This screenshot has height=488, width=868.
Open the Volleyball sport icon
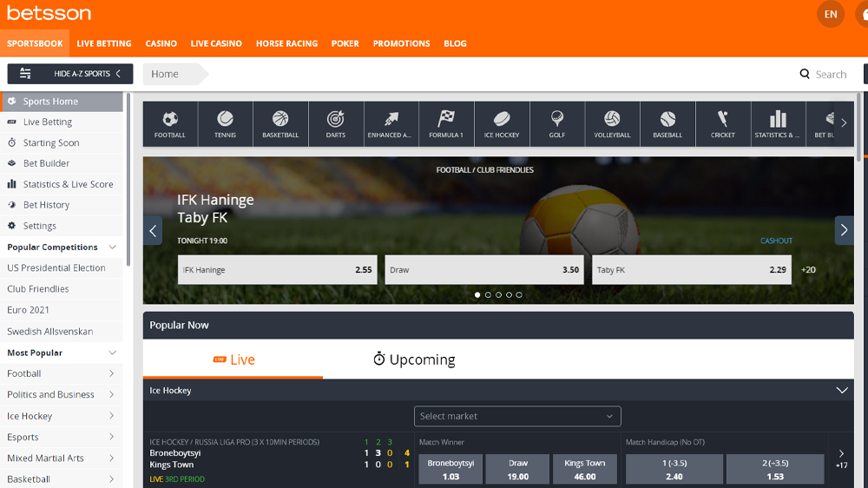pos(612,123)
